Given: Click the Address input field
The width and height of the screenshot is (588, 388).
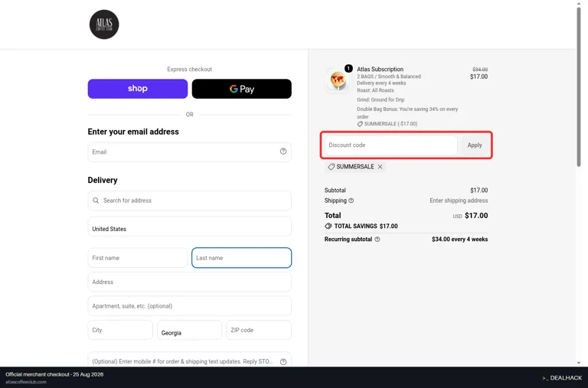Looking at the screenshot, I should (189, 282).
